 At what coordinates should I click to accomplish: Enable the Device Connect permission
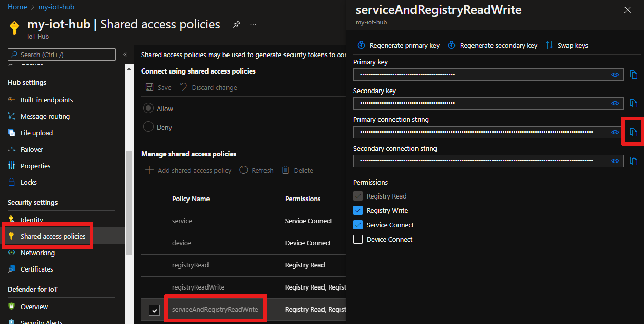[x=358, y=239]
